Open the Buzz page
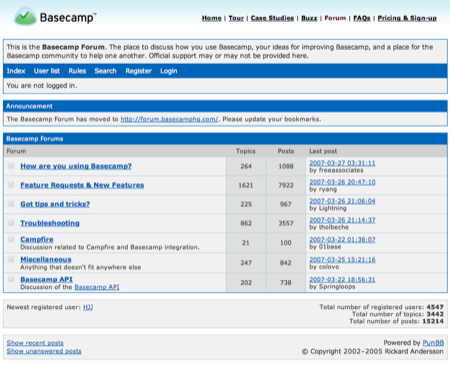This screenshot has height=370, width=450. (309, 18)
